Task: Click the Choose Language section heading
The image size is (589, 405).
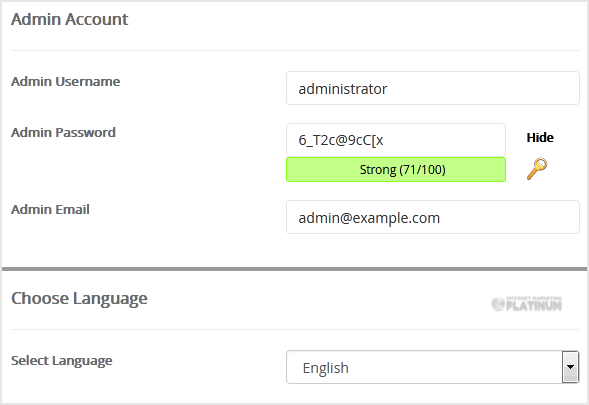Action: coord(79,299)
